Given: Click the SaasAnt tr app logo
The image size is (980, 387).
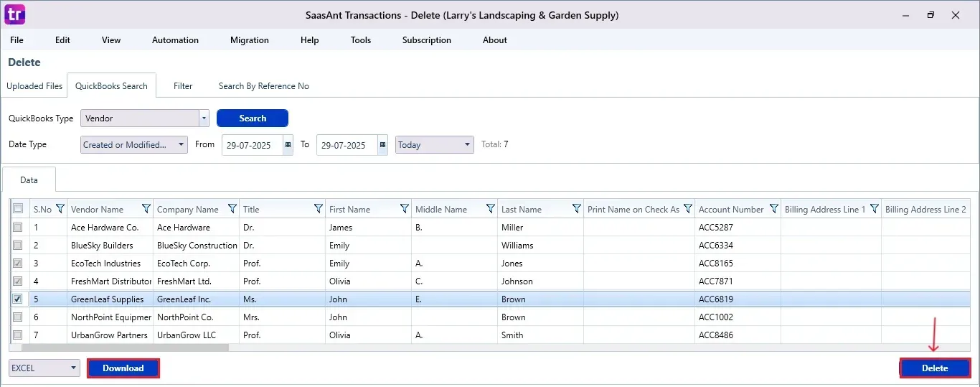Looking at the screenshot, I should point(14,14).
